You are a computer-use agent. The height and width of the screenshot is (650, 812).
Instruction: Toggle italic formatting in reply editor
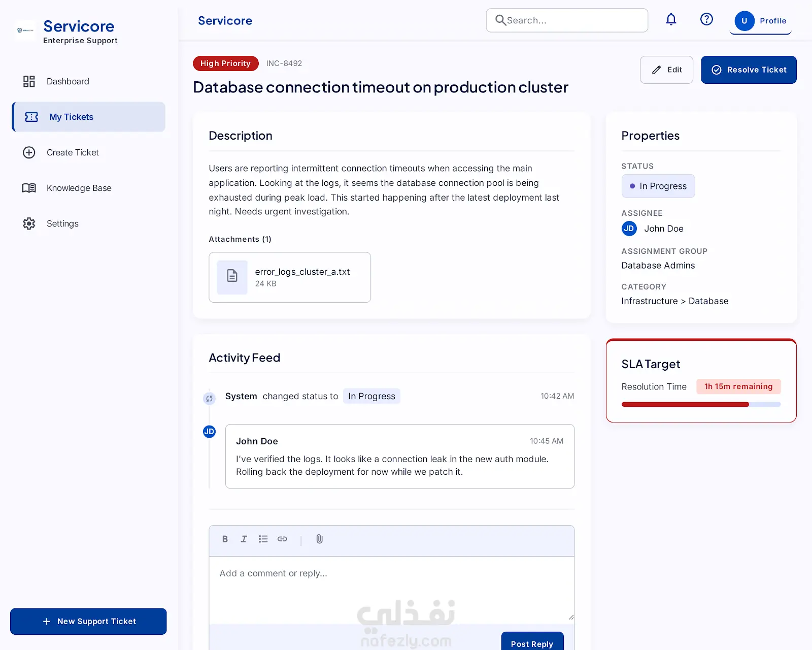click(244, 539)
